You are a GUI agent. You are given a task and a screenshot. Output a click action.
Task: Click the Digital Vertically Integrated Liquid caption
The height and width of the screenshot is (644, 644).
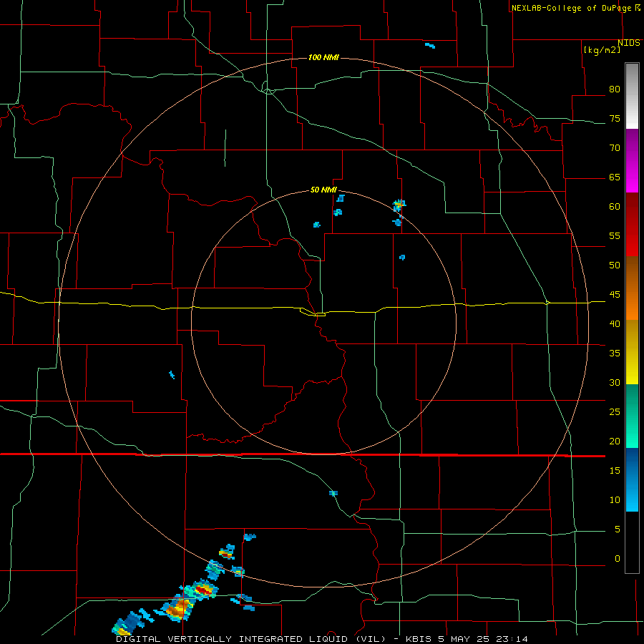click(x=250, y=639)
